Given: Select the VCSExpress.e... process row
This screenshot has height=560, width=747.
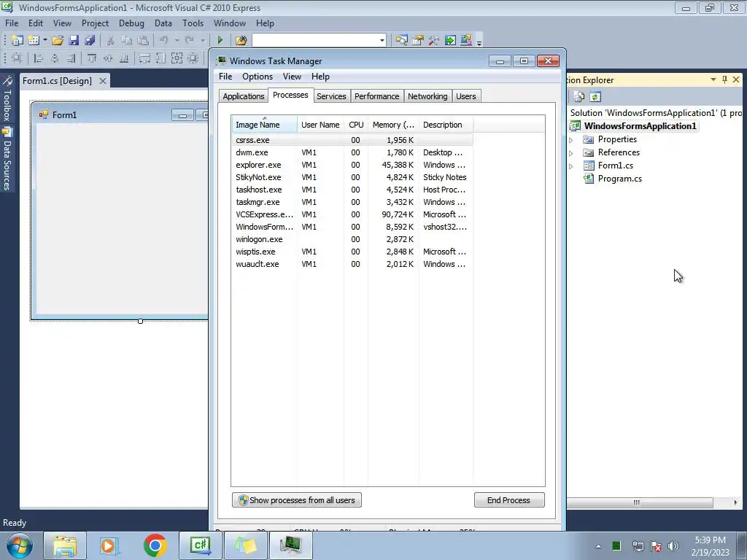Looking at the screenshot, I should [352, 214].
